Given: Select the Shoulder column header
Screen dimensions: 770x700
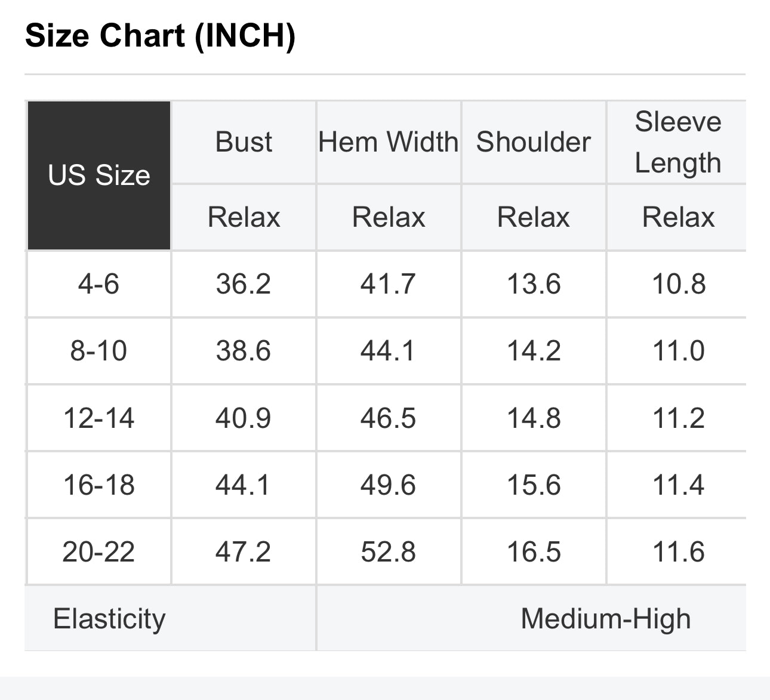Looking at the screenshot, I should 534,142.
